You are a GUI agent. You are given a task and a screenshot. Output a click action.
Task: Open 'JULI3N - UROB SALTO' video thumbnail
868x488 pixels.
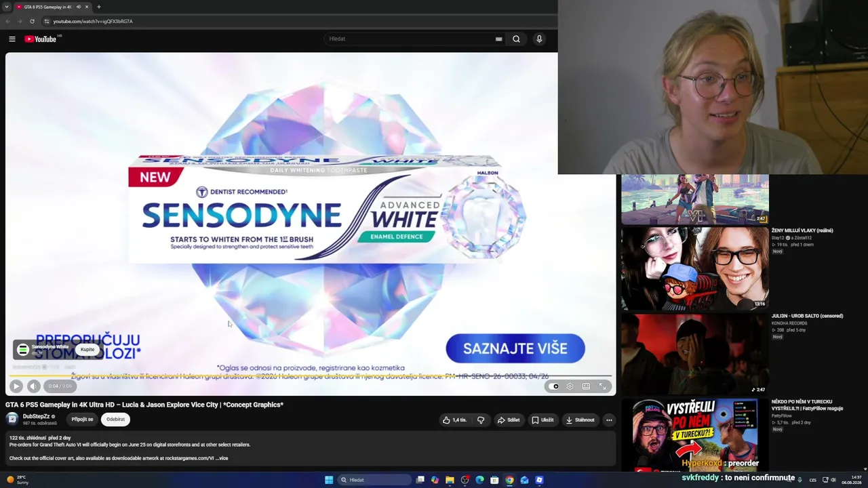coord(695,354)
